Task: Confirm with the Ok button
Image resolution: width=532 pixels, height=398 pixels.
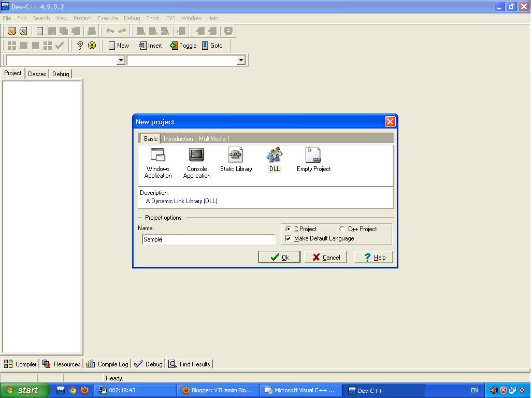Action: pos(279,257)
